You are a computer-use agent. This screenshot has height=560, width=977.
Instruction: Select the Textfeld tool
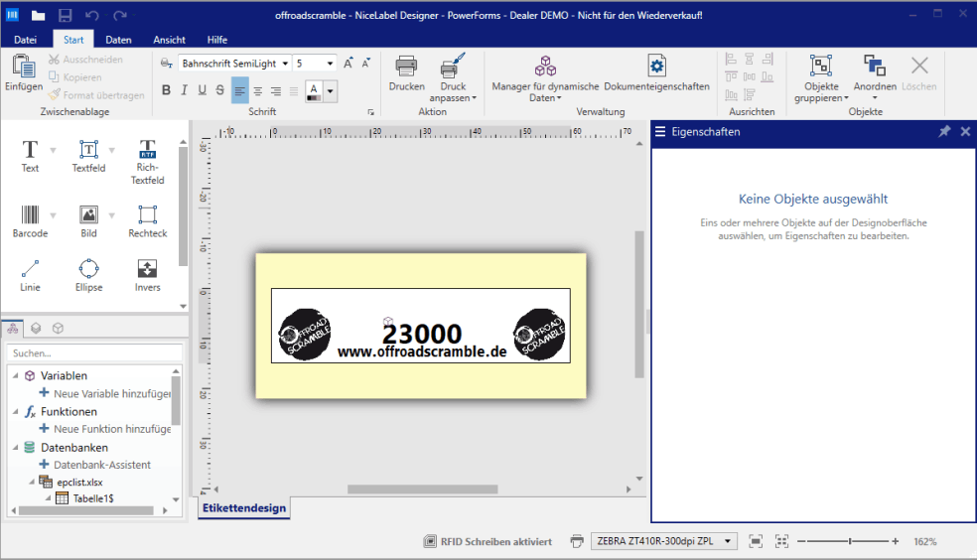point(88,156)
